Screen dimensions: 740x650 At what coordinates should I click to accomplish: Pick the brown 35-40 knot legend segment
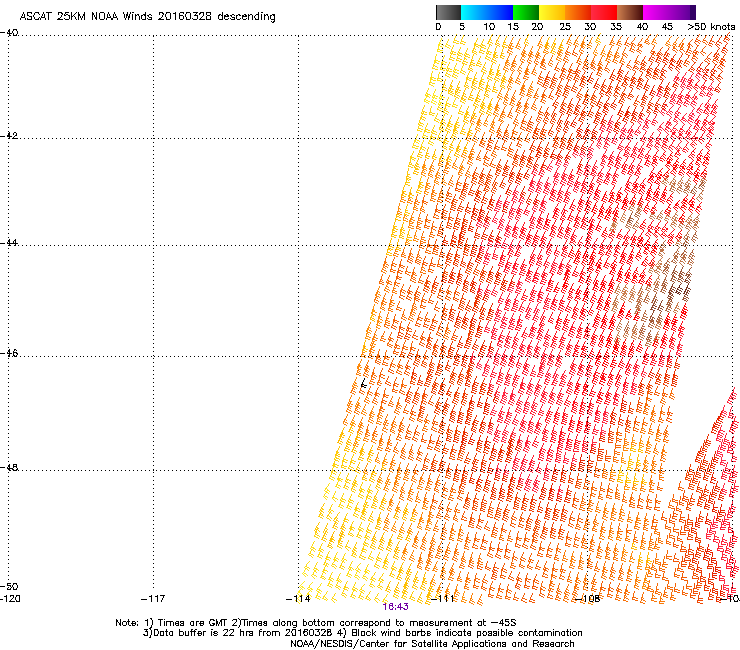pyautogui.click(x=630, y=12)
